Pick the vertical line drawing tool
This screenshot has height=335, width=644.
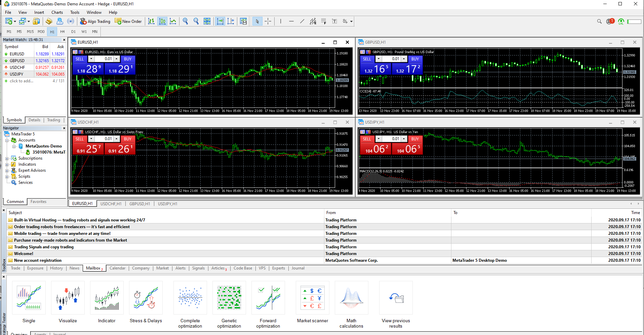281,22
